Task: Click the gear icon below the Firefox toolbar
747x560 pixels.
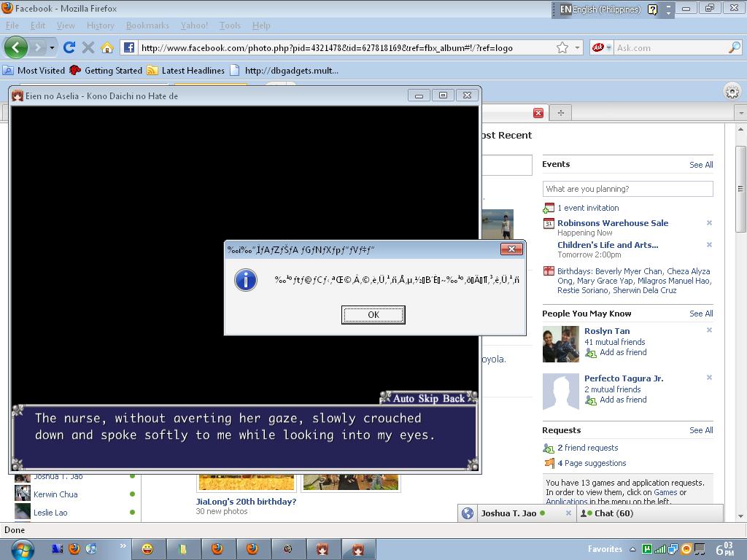Action: click(x=732, y=91)
